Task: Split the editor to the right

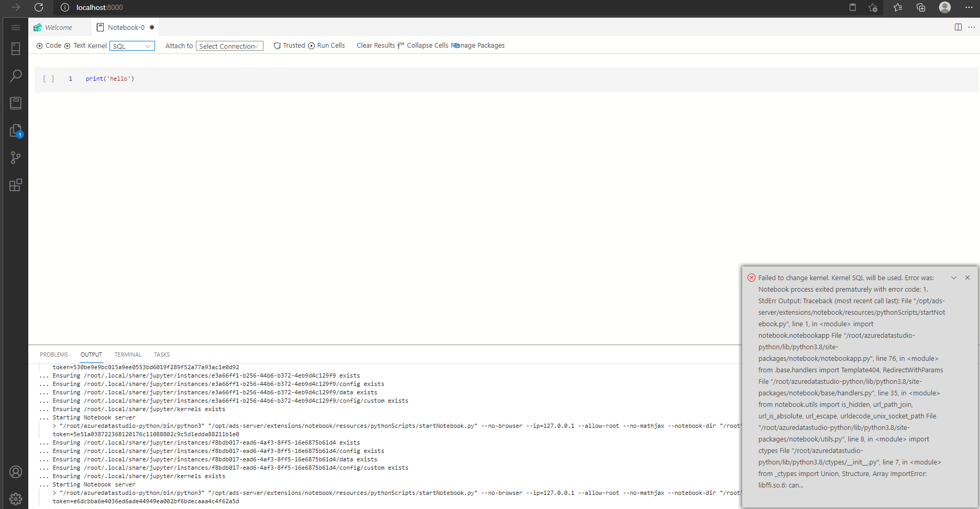Action: click(x=958, y=27)
